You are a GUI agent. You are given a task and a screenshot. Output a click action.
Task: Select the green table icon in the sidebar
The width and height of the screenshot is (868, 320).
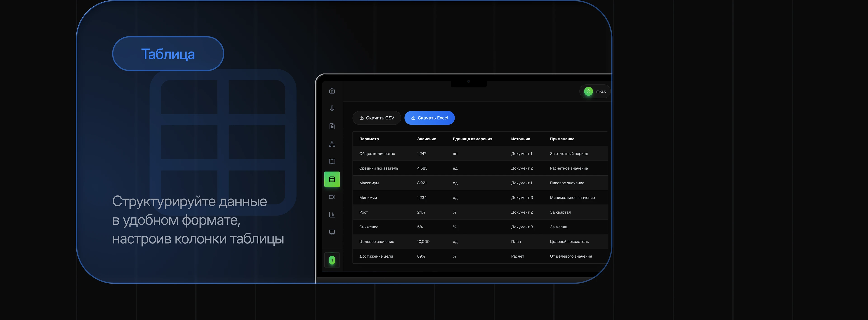pyautogui.click(x=332, y=179)
